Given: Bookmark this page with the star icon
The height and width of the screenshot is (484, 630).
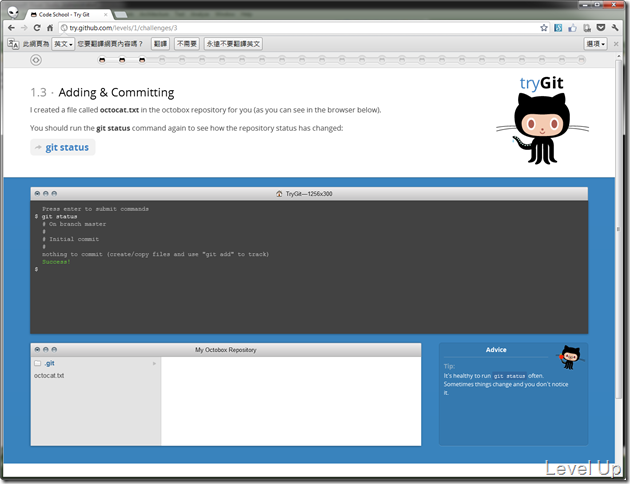Looking at the screenshot, I should [544, 28].
